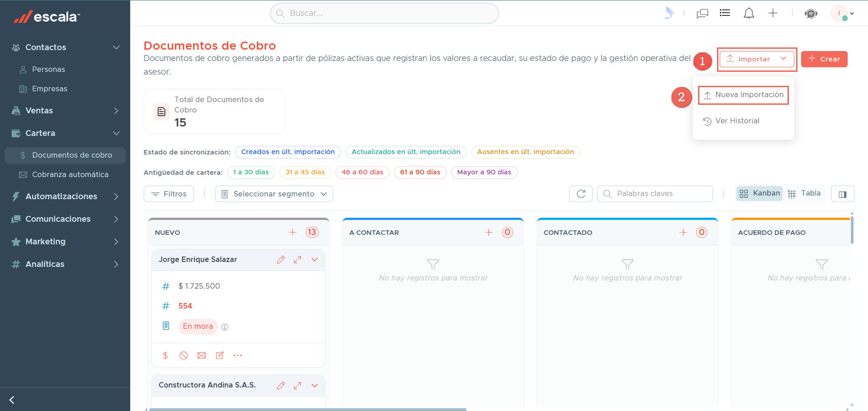This screenshot has width=868, height=411.
Task: Toggle Actualizados en últ. importación filter
Action: tap(406, 152)
